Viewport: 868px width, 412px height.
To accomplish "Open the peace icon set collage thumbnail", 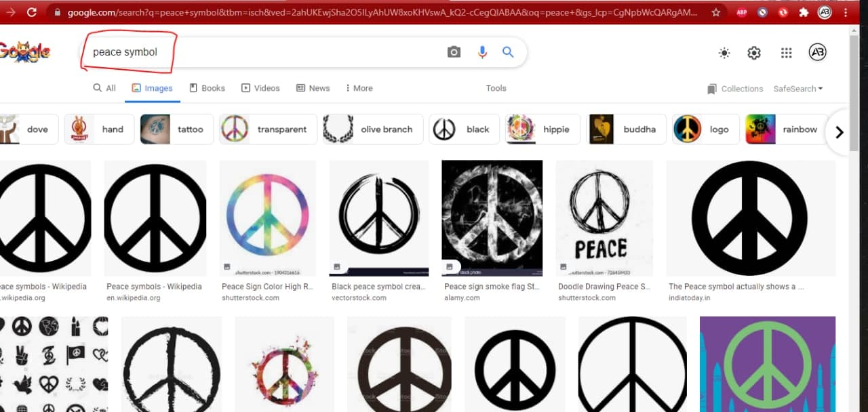I will coord(54,364).
